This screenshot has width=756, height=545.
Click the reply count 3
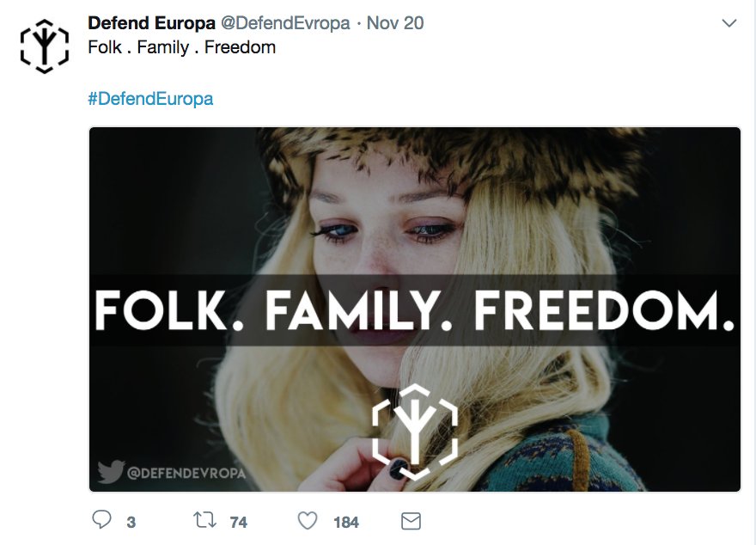131,522
